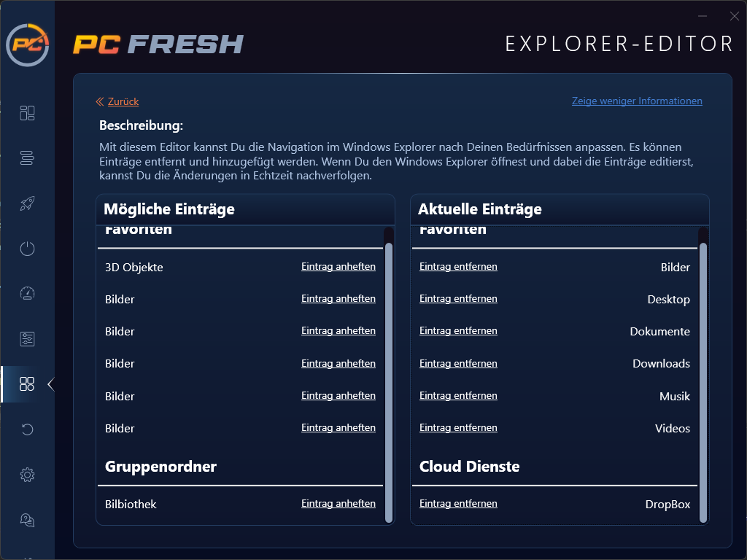Select the 'Dokumente' entry text
Screen dimensions: 747x560
[x=659, y=332]
